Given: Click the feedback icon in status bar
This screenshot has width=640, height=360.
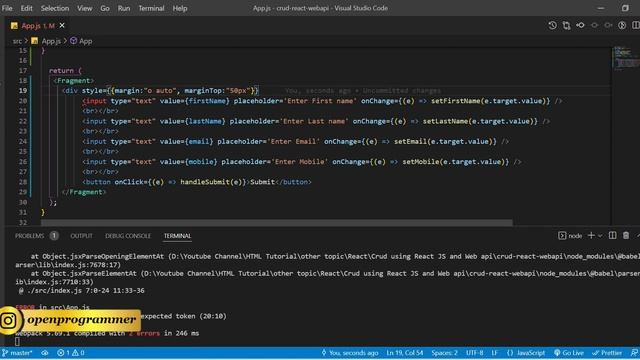Looking at the screenshot, I should pos(634,353).
